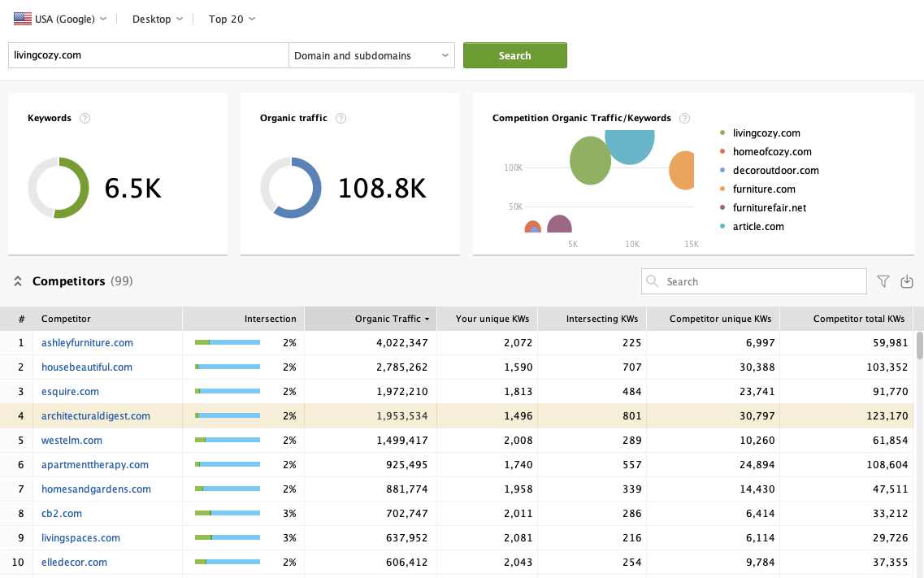
Task: Sort by Competitor total KWs header
Action: click(858, 319)
